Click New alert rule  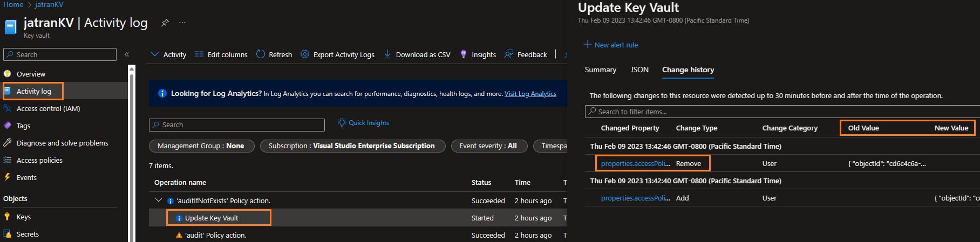coord(611,45)
